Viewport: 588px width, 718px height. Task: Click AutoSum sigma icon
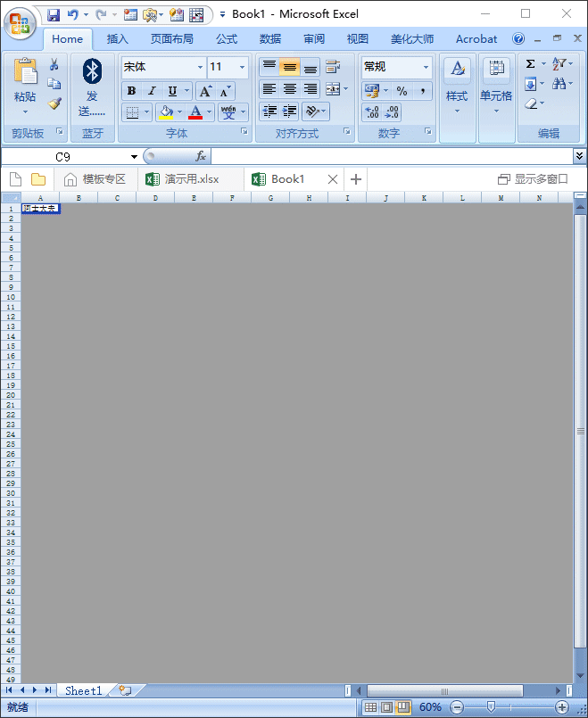tap(530, 63)
